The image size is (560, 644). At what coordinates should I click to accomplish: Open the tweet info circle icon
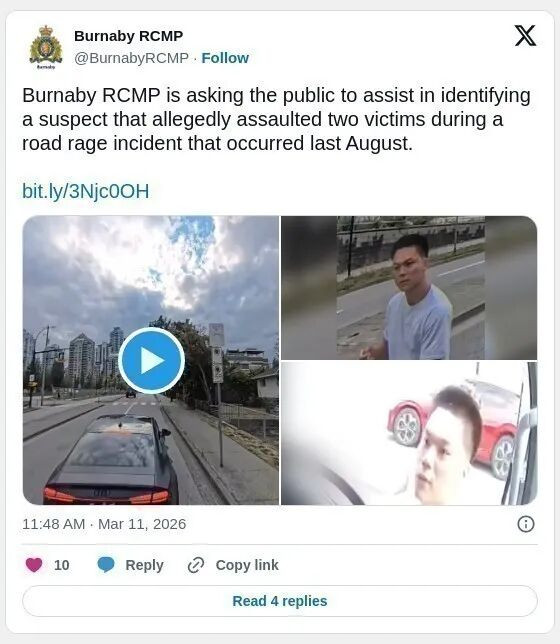(526, 524)
